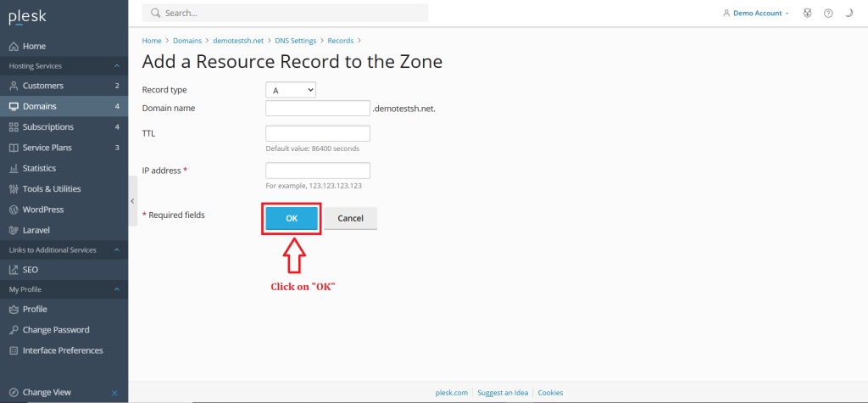
Task: Click Home breadcrumb link
Action: click(152, 41)
